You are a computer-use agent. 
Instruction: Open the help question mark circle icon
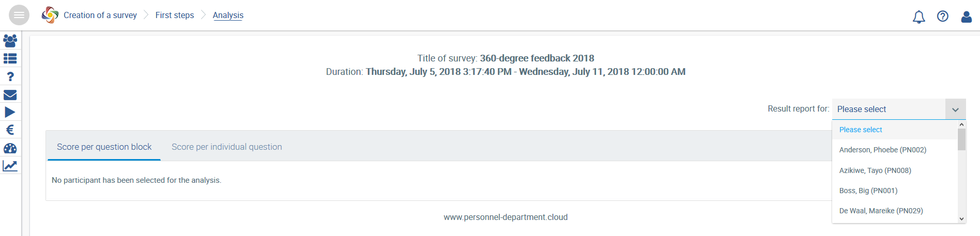coord(943,17)
